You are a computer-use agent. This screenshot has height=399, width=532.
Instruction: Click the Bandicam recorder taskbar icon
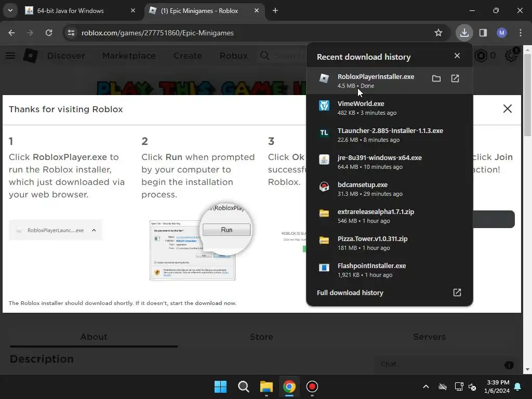tap(312, 387)
